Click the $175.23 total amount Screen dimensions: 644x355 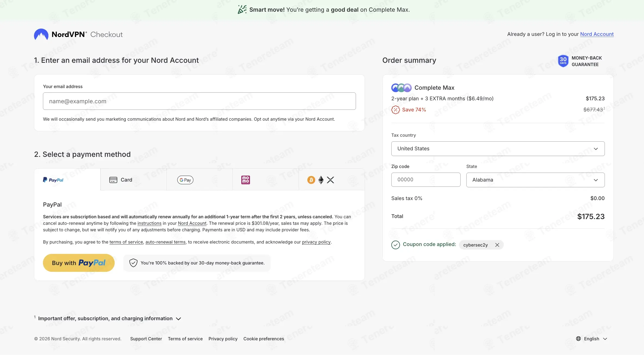click(x=591, y=217)
